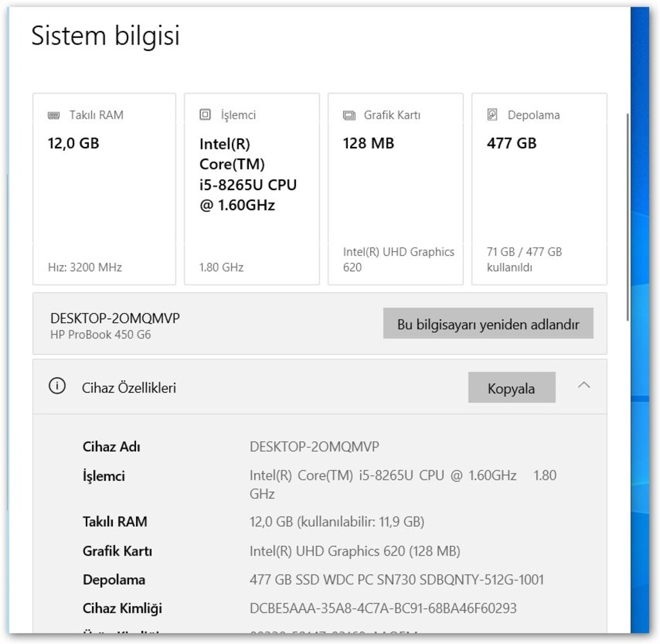Click the "Sistem bilgisi" page title

point(106,35)
